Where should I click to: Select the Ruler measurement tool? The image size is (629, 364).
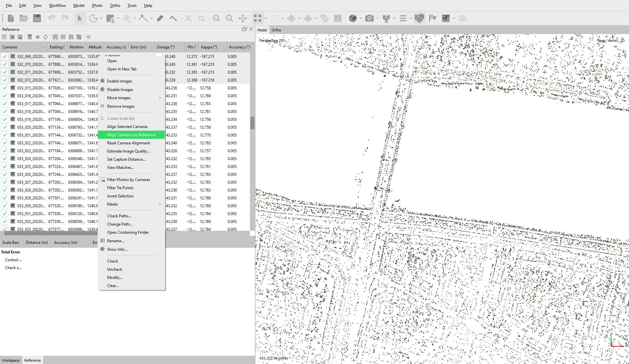(160, 18)
